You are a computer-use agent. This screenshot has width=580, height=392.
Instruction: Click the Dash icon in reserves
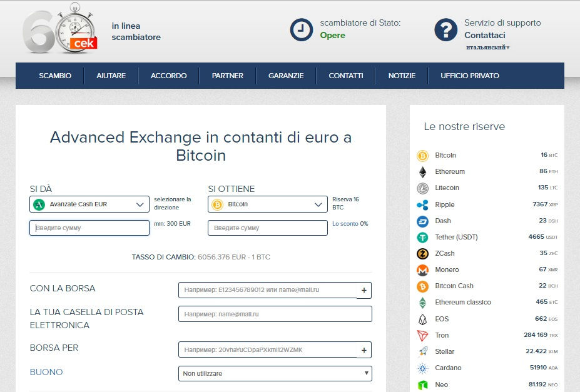pos(422,221)
